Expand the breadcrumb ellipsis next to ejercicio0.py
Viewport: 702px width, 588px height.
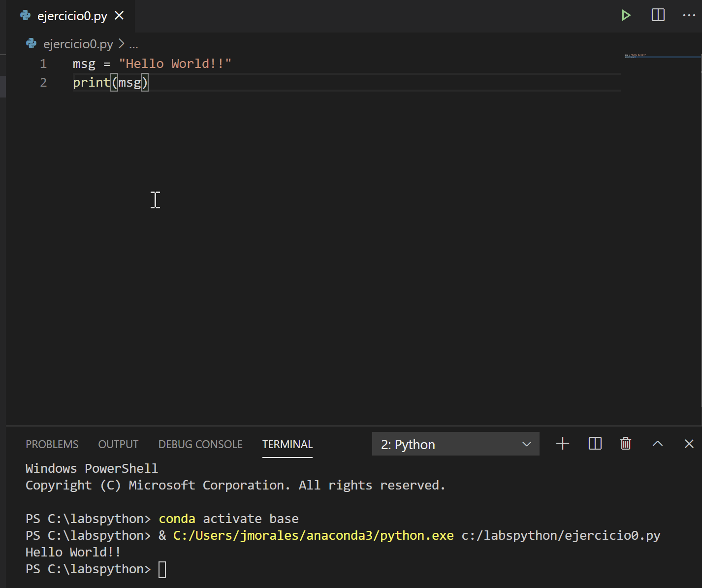(x=133, y=44)
